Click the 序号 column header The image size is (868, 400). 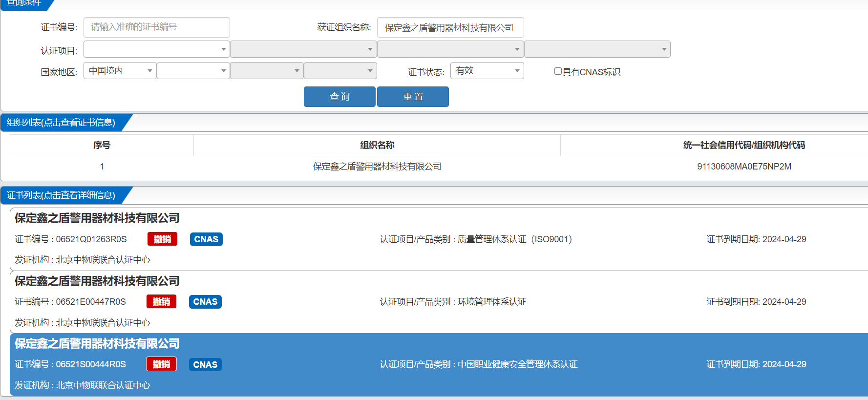pos(102,145)
